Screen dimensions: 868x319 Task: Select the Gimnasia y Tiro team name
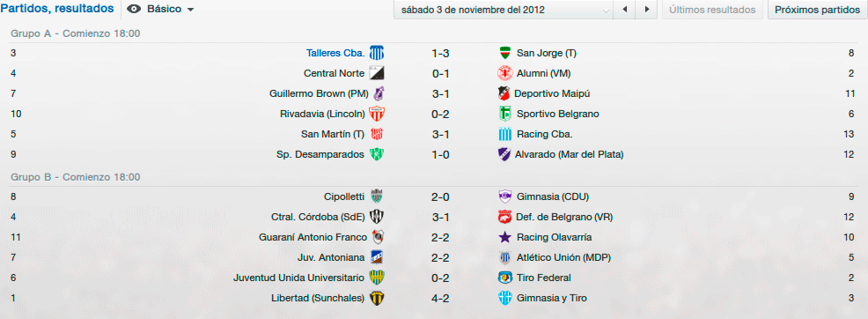coord(551,298)
